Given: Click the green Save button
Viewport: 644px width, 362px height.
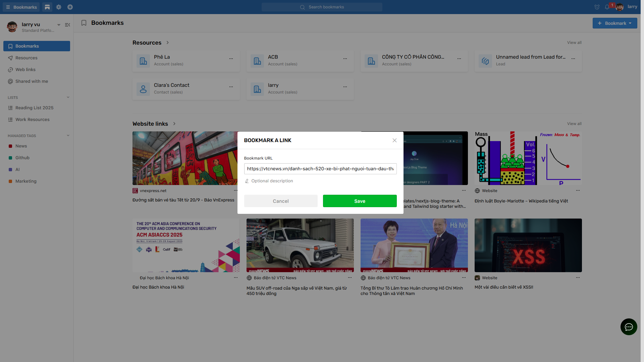Looking at the screenshot, I should click(360, 201).
